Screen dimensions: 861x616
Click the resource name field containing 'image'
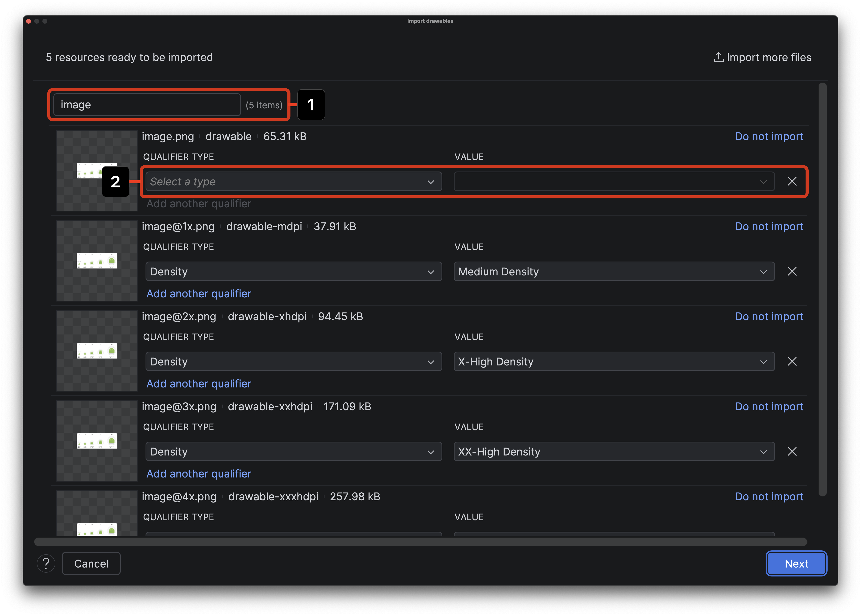(x=147, y=105)
